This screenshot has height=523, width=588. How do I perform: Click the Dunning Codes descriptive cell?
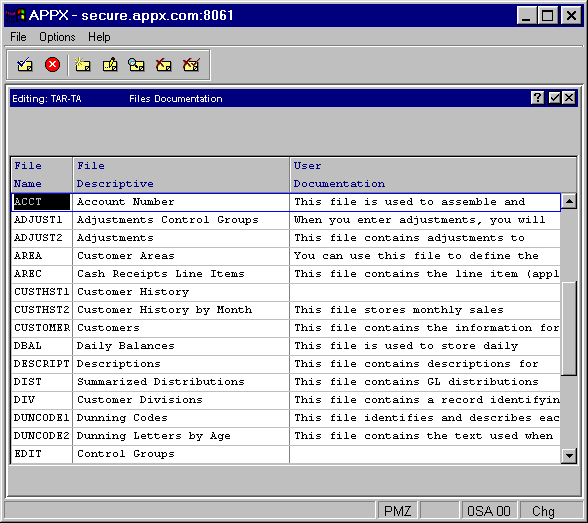[x=181, y=418]
